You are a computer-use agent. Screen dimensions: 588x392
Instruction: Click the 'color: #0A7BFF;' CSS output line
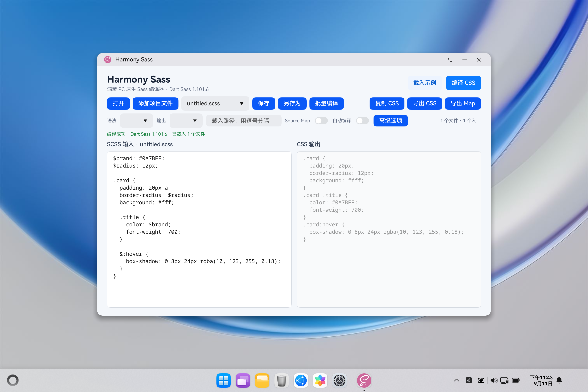coord(333,202)
